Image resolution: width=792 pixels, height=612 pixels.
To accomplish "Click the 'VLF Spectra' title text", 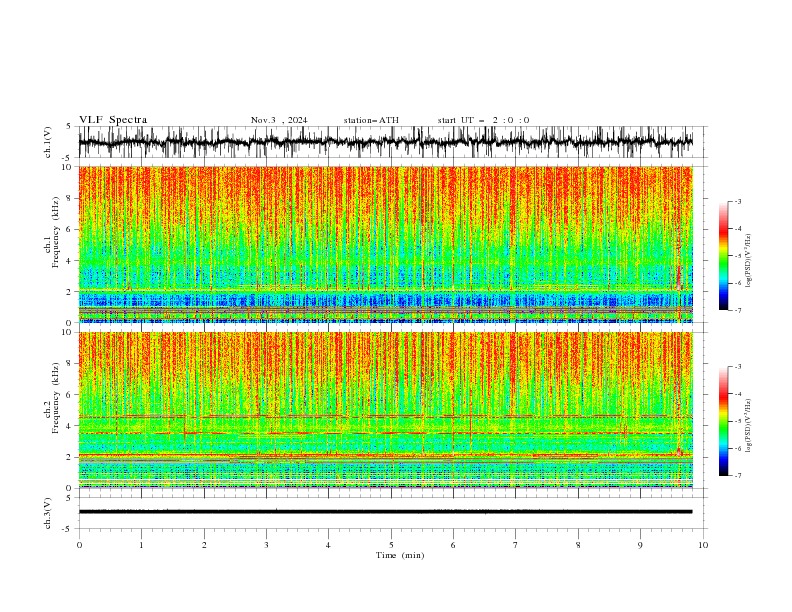I will point(113,120).
